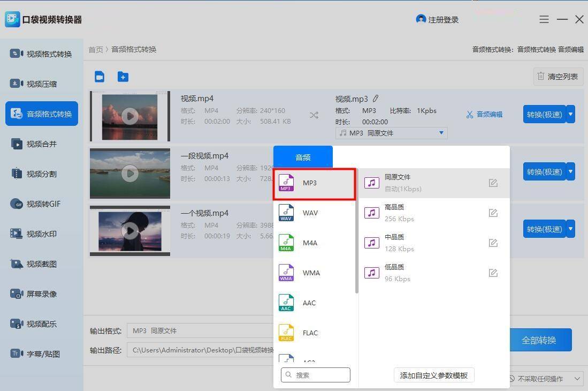Viewport: 588px width, 391px height.
Task: Click the format list scrollbar
Action: tap(357, 231)
